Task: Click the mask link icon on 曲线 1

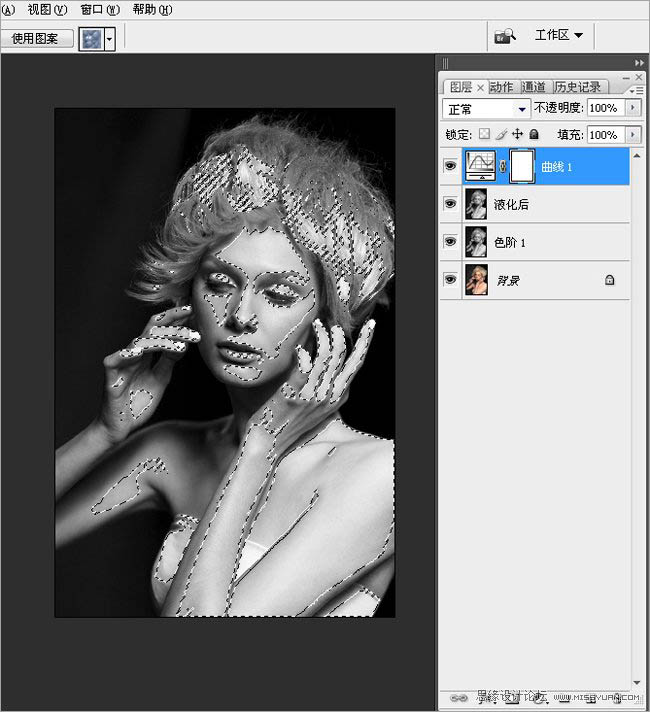Action: 503,167
